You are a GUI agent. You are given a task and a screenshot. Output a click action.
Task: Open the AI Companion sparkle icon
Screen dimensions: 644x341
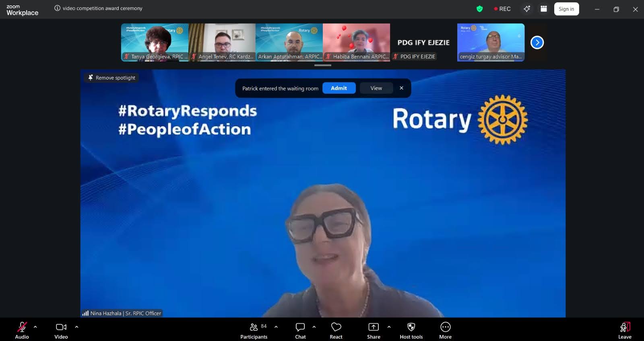[x=526, y=9]
